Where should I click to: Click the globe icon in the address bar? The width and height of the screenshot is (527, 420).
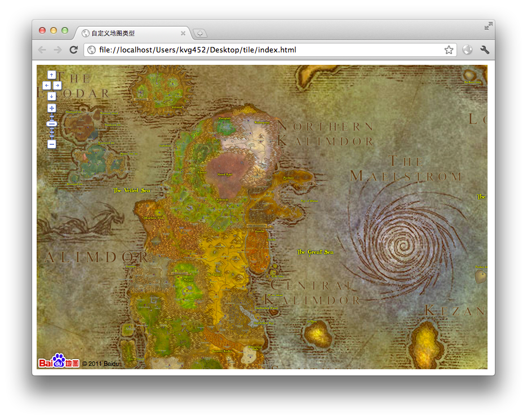pos(91,50)
